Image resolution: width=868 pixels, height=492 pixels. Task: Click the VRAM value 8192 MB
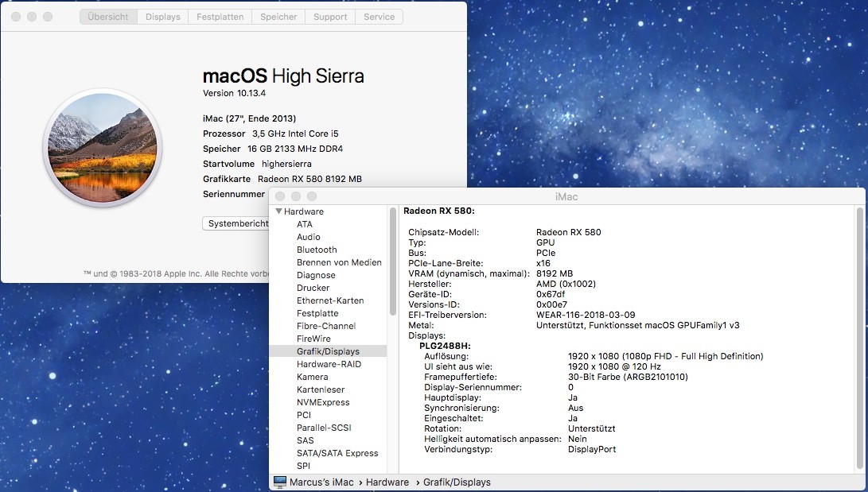pos(554,273)
